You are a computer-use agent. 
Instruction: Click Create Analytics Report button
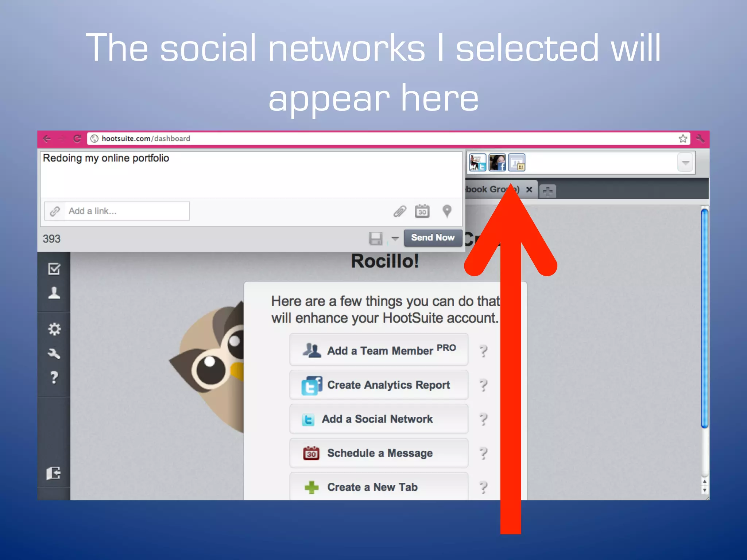click(x=379, y=385)
